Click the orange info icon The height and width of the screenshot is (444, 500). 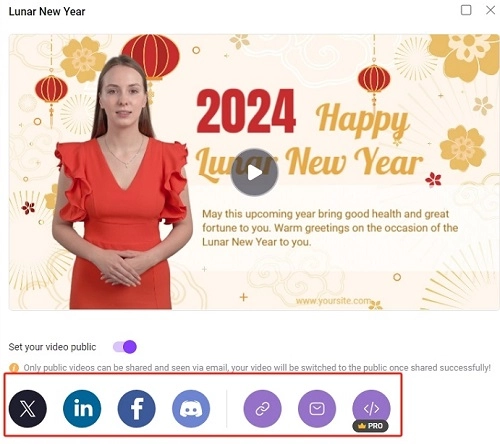click(x=14, y=368)
